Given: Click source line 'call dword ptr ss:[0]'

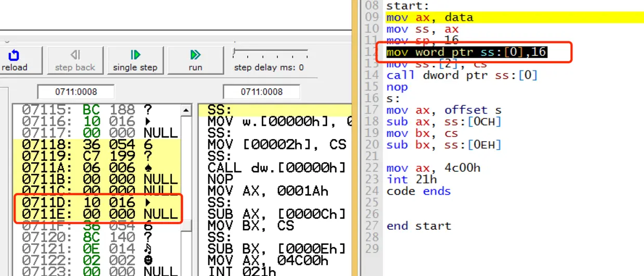Looking at the screenshot, I should point(462,75).
